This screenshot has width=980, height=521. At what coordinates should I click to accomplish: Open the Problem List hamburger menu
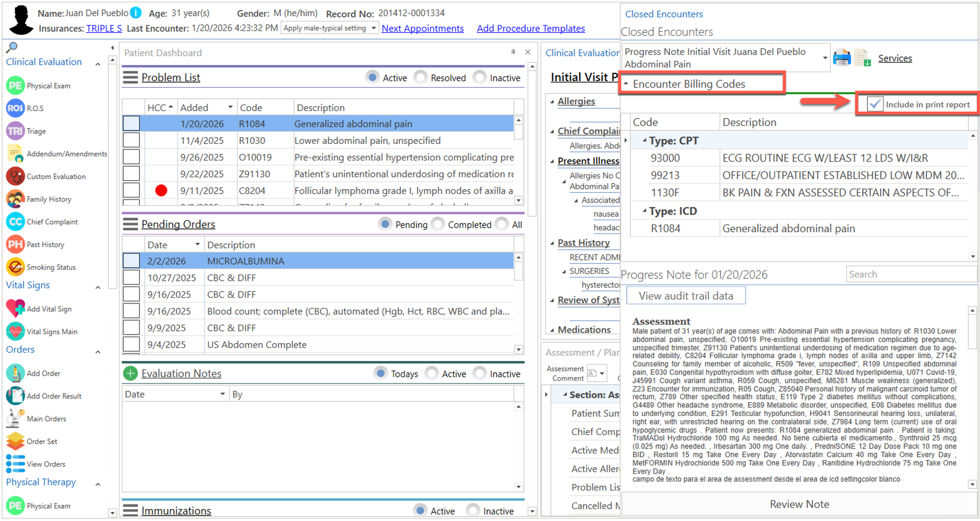130,78
